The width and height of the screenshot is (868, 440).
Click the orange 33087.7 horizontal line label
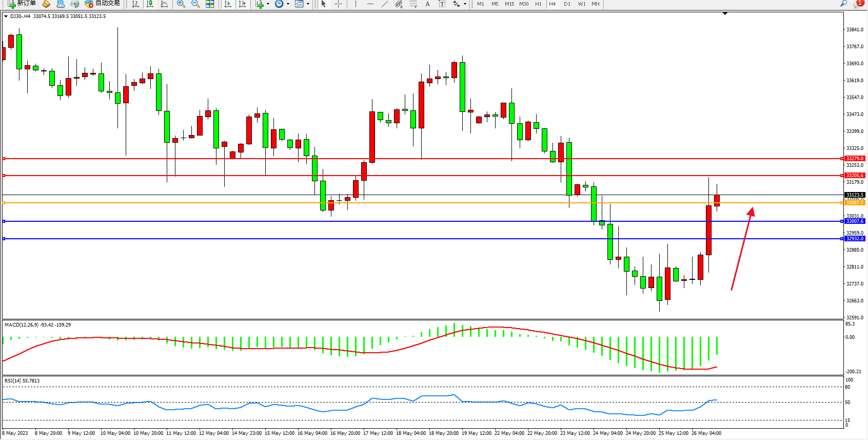click(855, 203)
